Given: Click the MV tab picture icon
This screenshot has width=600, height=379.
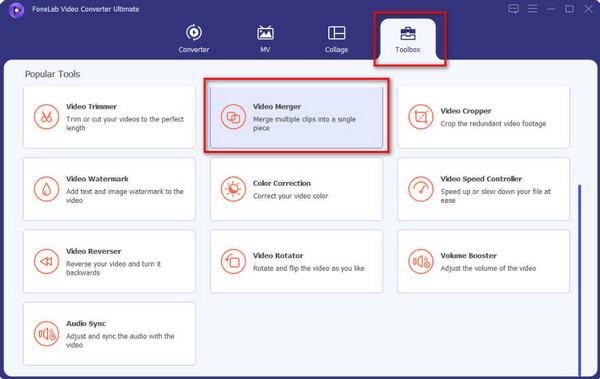Looking at the screenshot, I should (265, 33).
